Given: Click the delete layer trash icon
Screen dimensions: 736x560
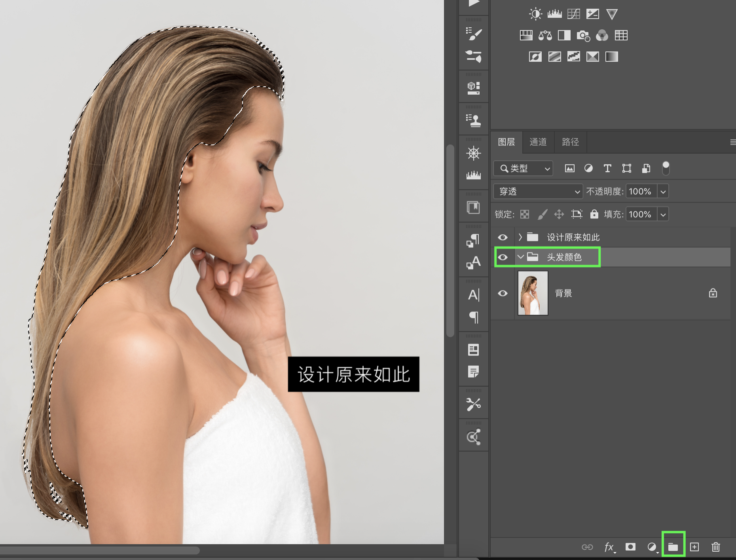Looking at the screenshot, I should (x=716, y=547).
